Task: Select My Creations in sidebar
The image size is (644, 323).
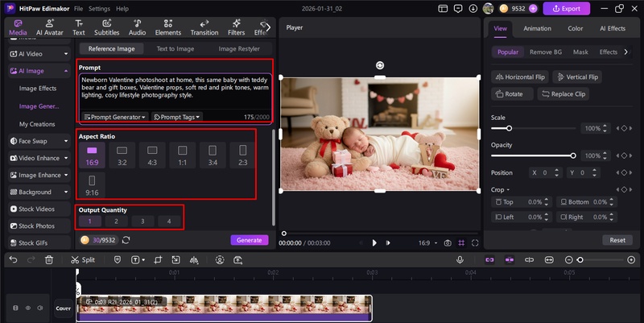Action: 37,124
